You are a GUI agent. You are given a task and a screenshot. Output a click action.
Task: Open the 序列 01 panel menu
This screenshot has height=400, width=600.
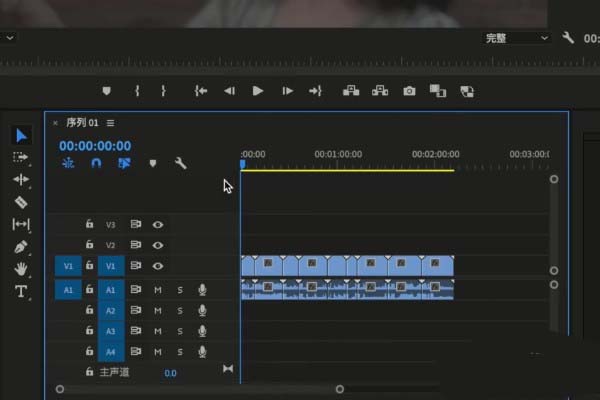pos(110,123)
